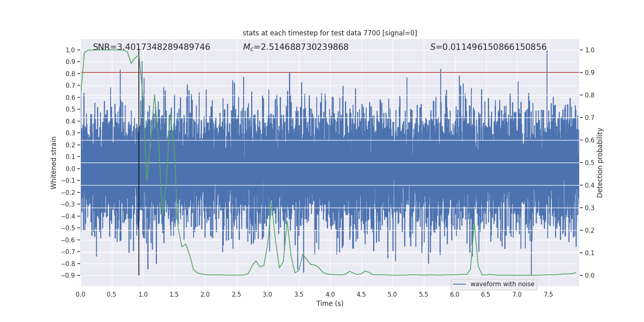
Task: Select the SNR value annotation text
Action: pos(151,47)
